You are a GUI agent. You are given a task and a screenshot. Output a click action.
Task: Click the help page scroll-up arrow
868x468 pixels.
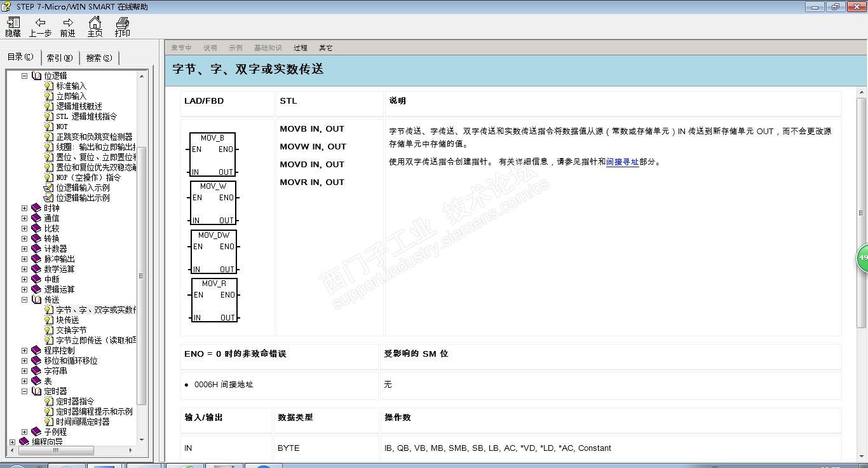click(862, 93)
